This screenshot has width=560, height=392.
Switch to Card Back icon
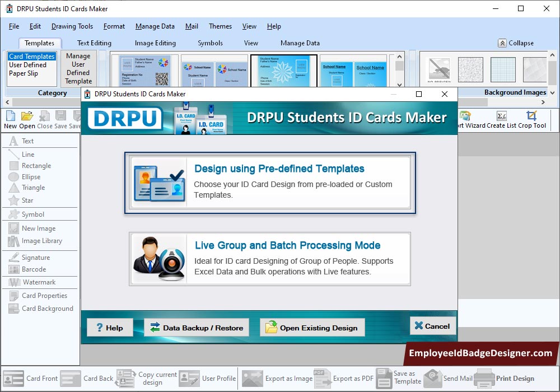71,379
